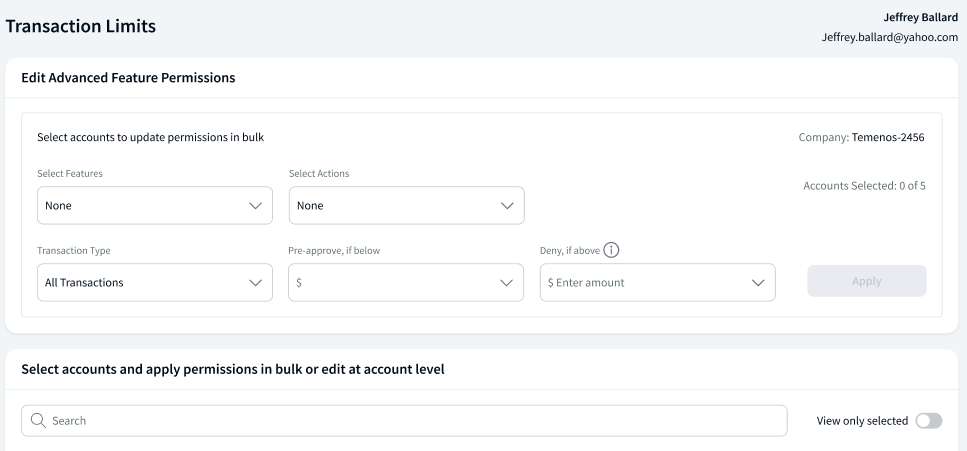The width and height of the screenshot is (967, 451).
Task: Open the Select Features dropdown showing None
Action: 155,205
